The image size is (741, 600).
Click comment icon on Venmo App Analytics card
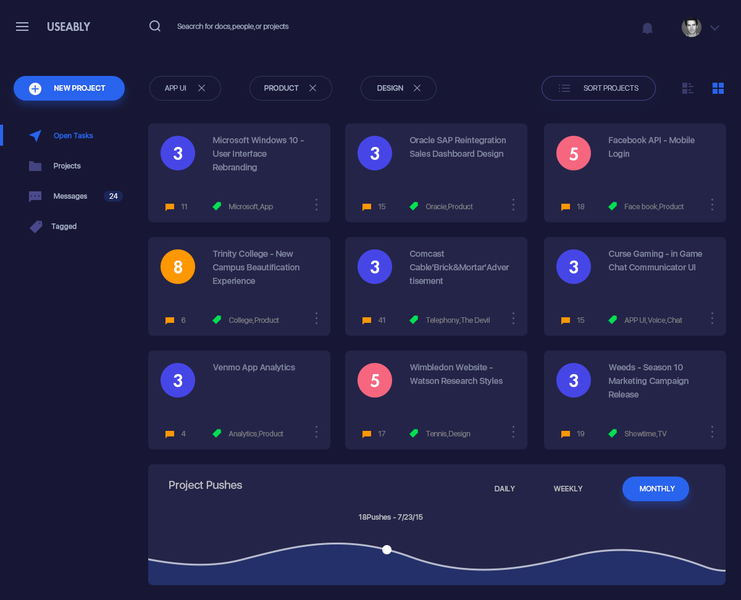(x=170, y=434)
